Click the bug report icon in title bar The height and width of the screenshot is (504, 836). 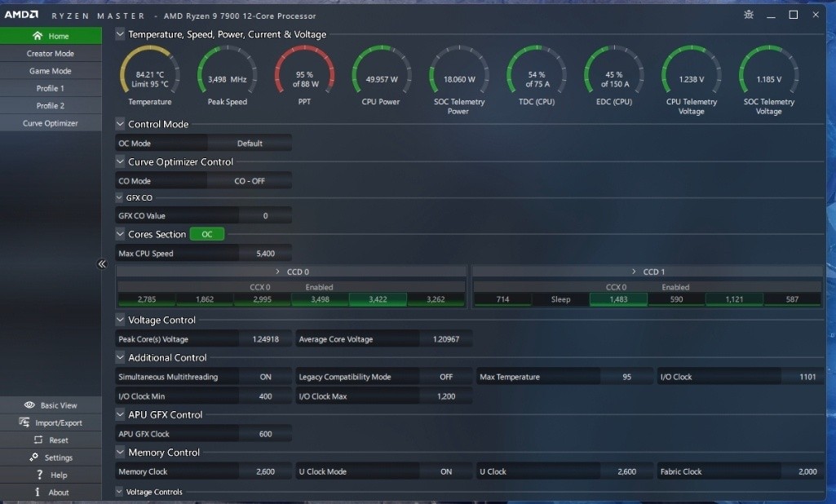click(x=749, y=15)
